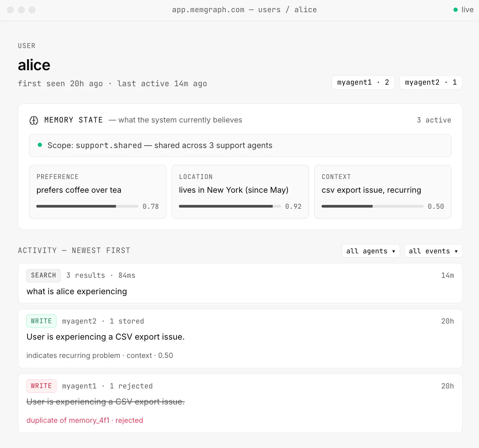Click 'indicates recurring problem · context · 0.50'

pos(100,355)
